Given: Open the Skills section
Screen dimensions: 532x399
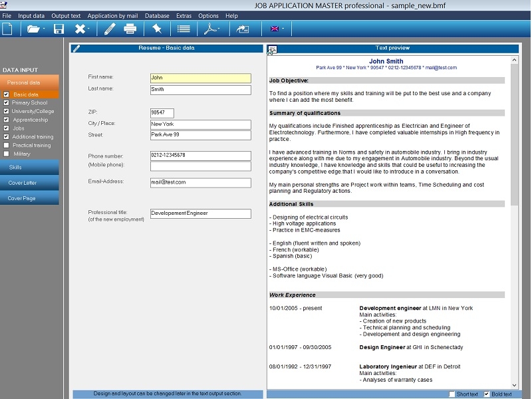Looking at the screenshot, I should click(29, 168).
